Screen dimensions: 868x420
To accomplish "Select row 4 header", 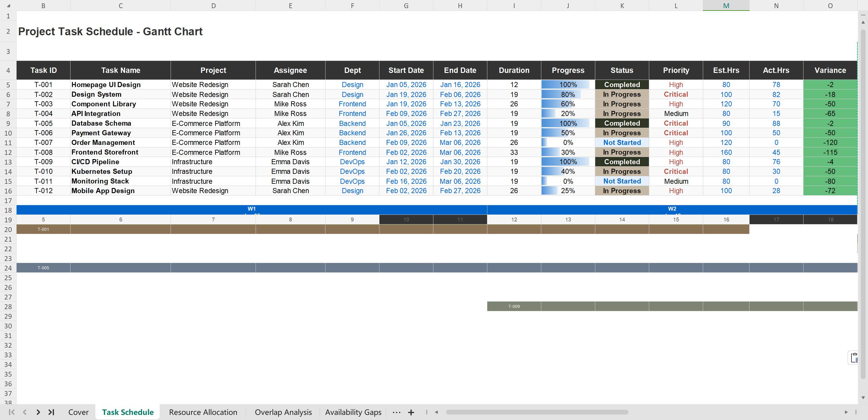I will coord(8,71).
